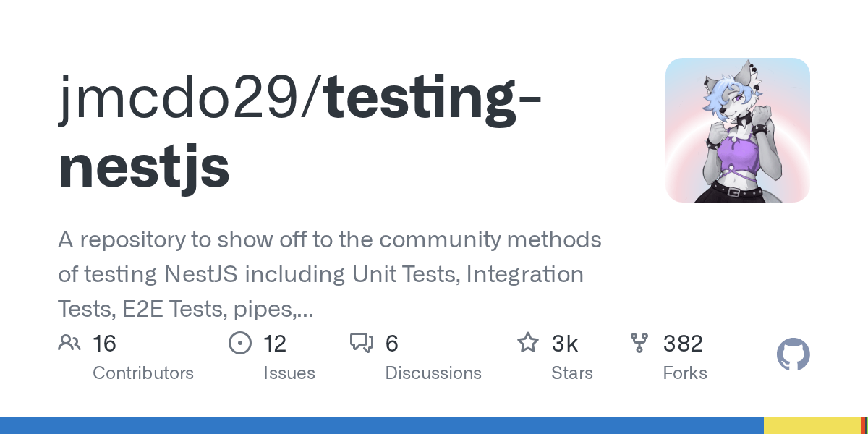Open the owner avatar image
868x434 pixels.
[738, 130]
